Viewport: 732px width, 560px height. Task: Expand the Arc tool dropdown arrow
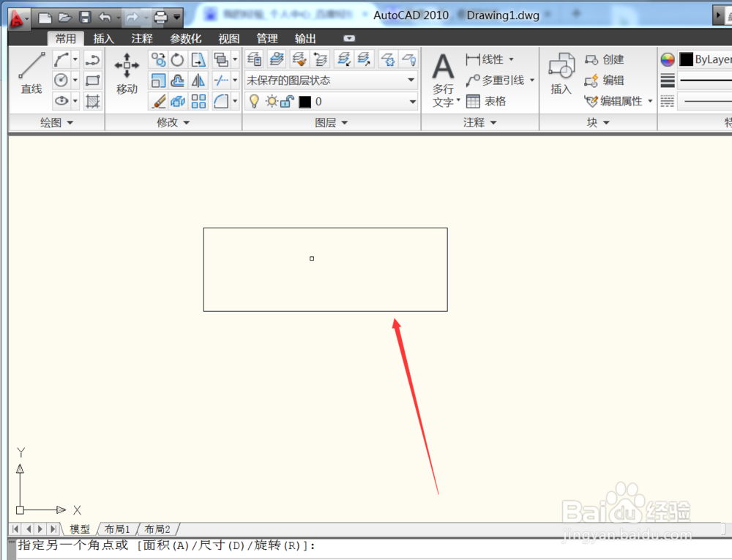75,60
